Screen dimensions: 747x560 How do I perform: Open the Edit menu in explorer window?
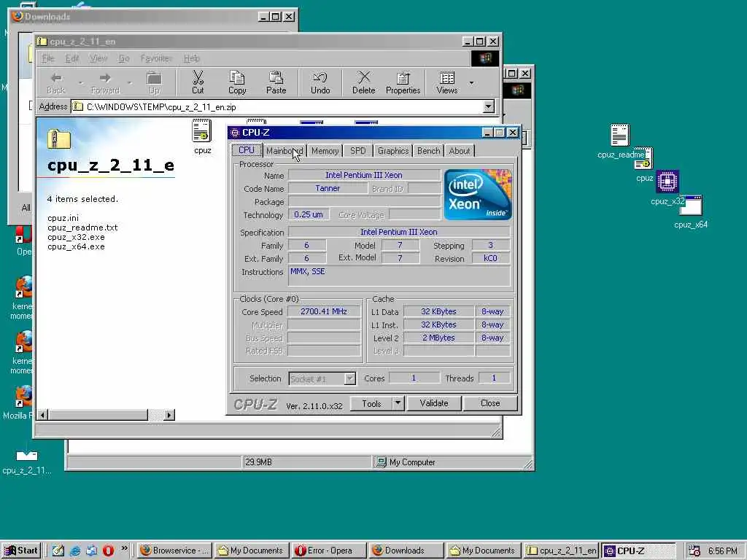(x=72, y=58)
